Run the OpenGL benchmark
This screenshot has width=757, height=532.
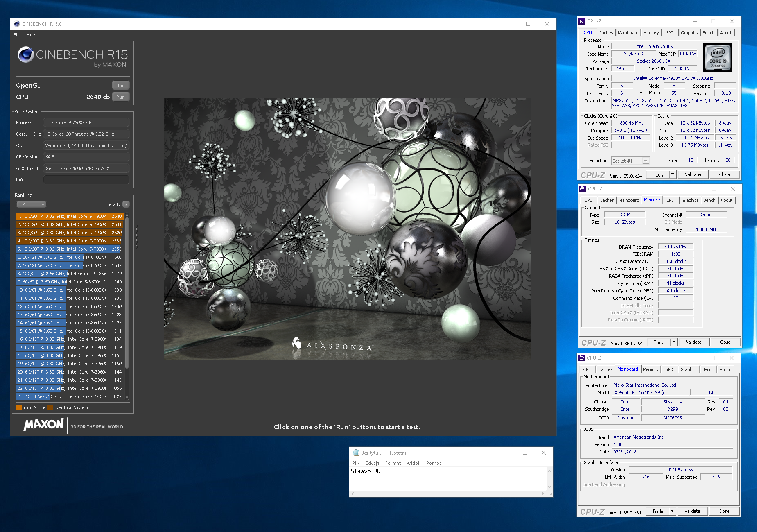(x=120, y=86)
